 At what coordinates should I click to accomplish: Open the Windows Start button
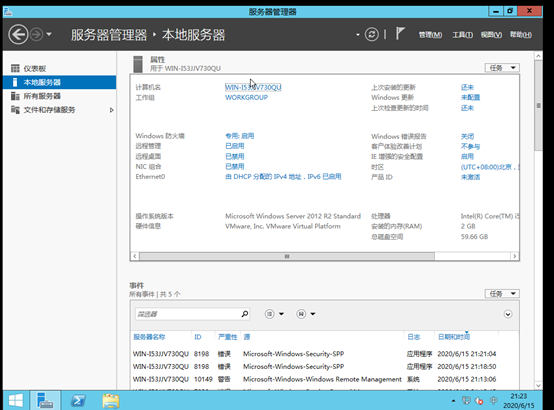click(16, 400)
